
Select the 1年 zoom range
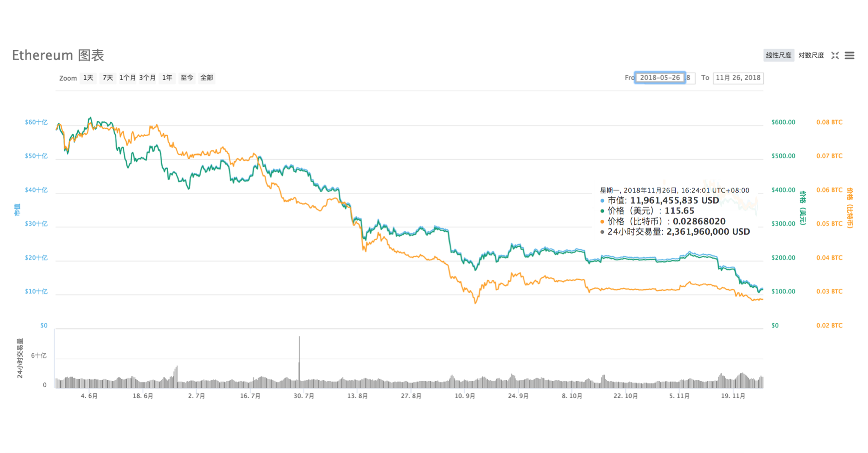point(167,78)
